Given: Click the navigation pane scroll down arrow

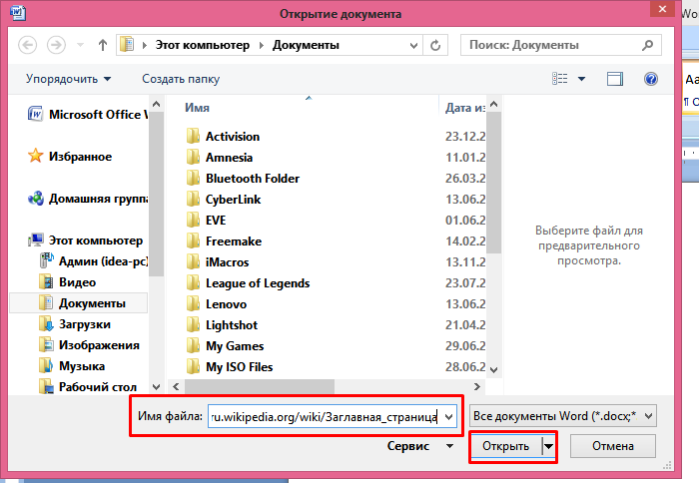Looking at the screenshot, I should point(156,387).
